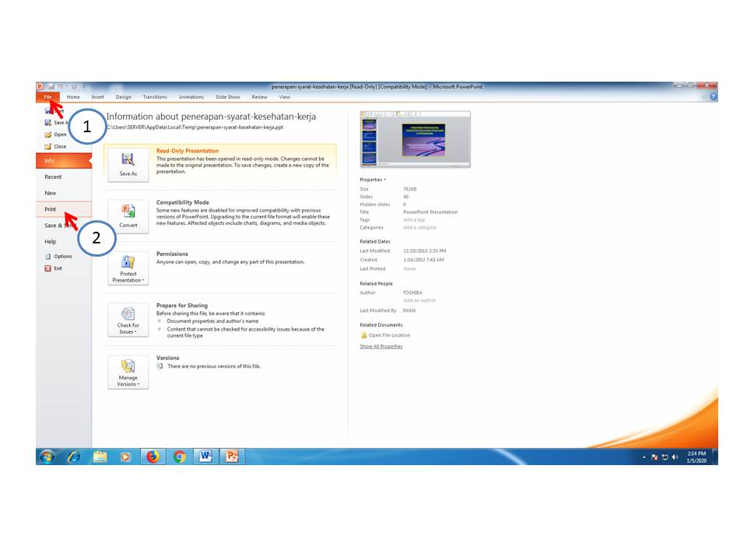This screenshot has width=747, height=560.
Task: Switch to PowerPoint taskbar button
Action: pyautogui.click(x=232, y=457)
